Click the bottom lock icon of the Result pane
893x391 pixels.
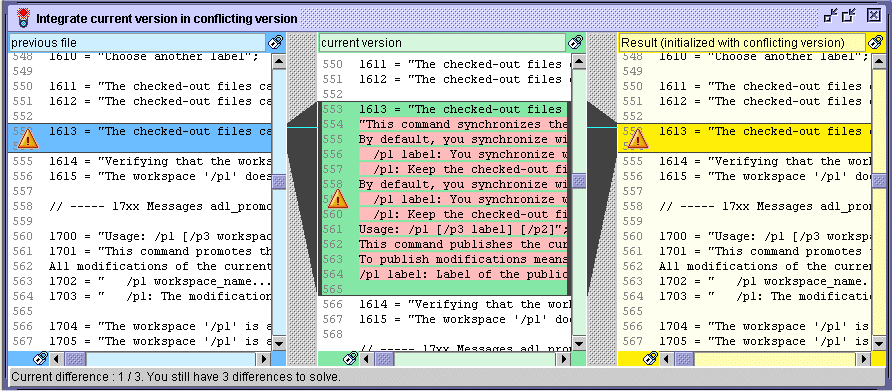point(650,359)
